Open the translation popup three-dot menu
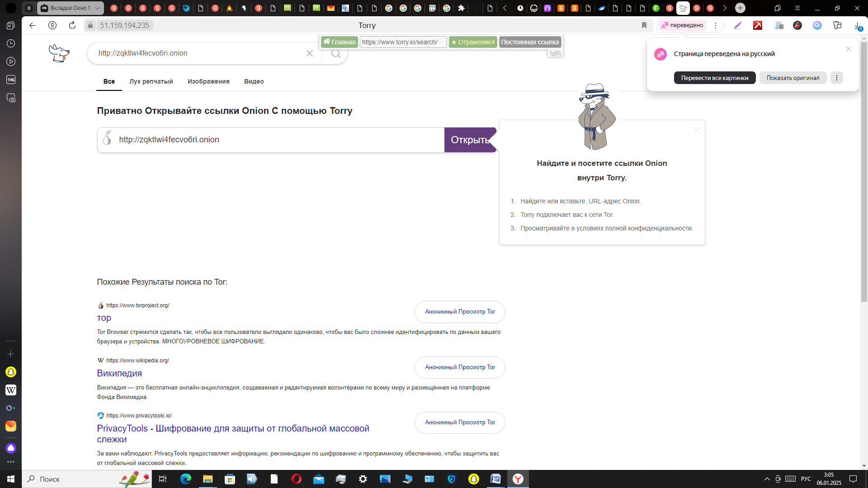Image resolution: width=868 pixels, height=488 pixels. click(837, 78)
